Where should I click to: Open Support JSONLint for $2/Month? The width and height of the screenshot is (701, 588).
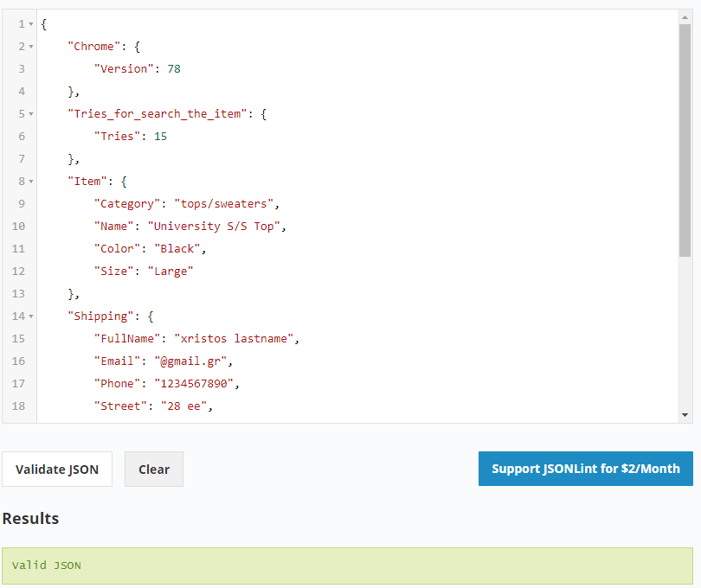(x=586, y=469)
